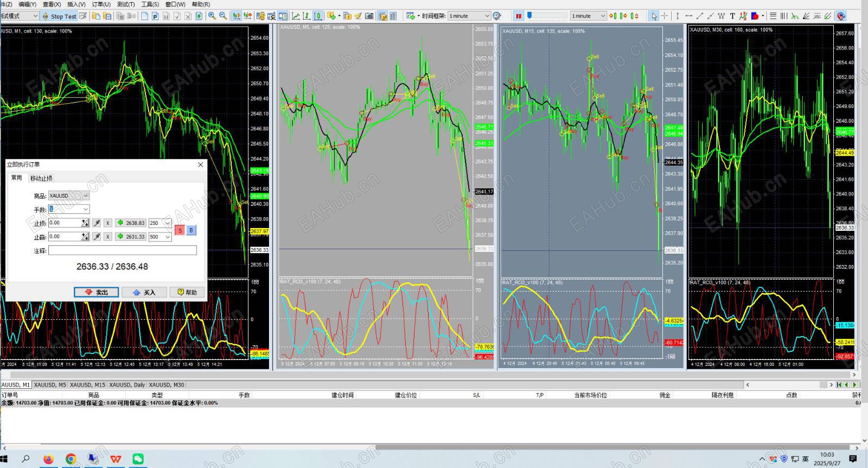Viewport: 868px width, 468px height.
Task: Expand the stop loss 250 points dropdown
Action: tap(168, 223)
